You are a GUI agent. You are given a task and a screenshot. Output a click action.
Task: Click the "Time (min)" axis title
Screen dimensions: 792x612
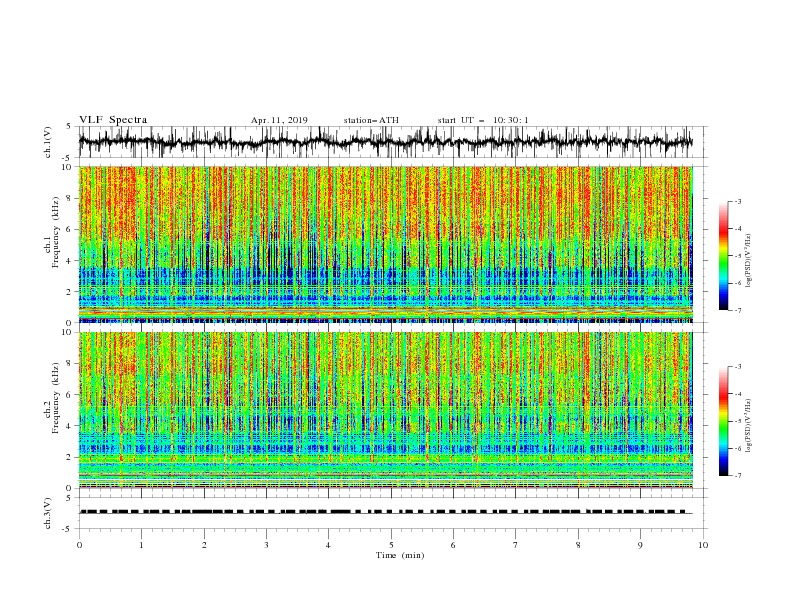[400, 555]
